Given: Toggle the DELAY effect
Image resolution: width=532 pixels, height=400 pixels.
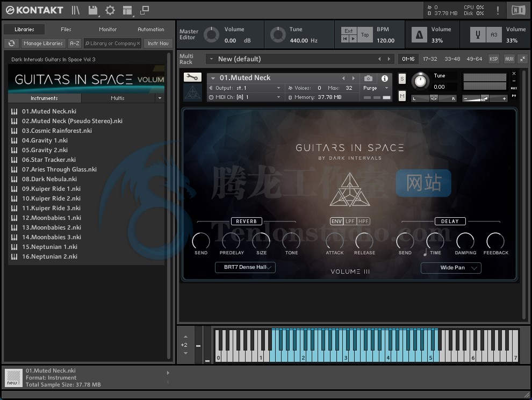Looking at the screenshot, I should tap(450, 222).
